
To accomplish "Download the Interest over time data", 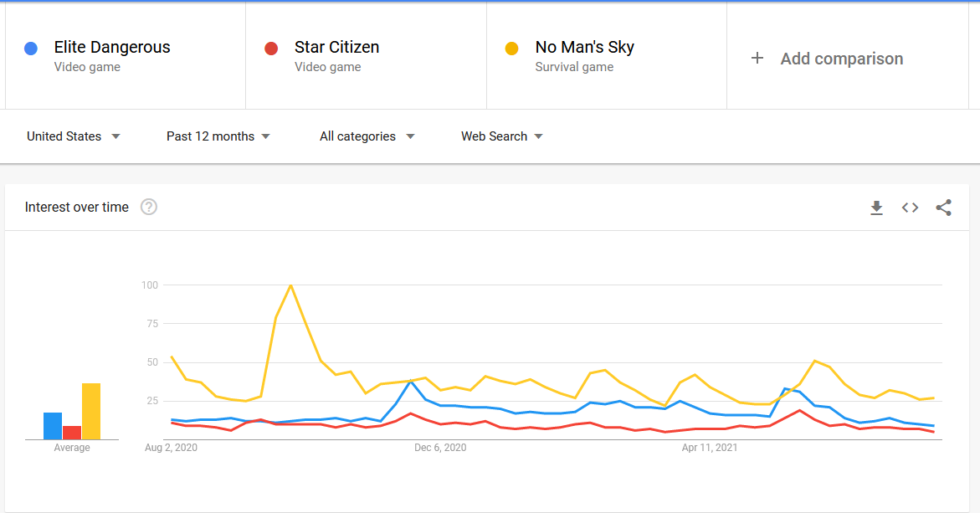I will (876, 208).
